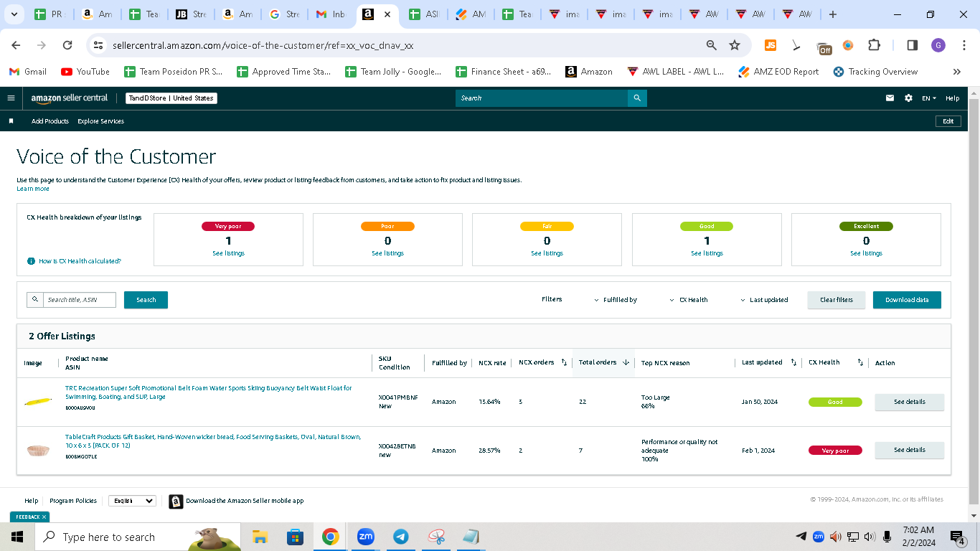The width and height of the screenshot is (980, 551).
Task: Open the settings gear icon
Action: point(908,98)
